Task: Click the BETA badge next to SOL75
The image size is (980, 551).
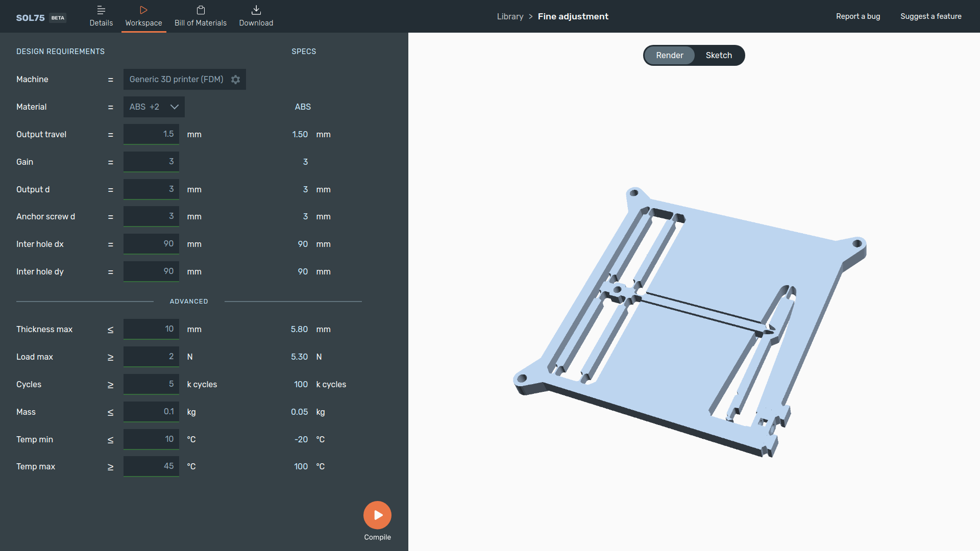Action: tap(57, 18)
